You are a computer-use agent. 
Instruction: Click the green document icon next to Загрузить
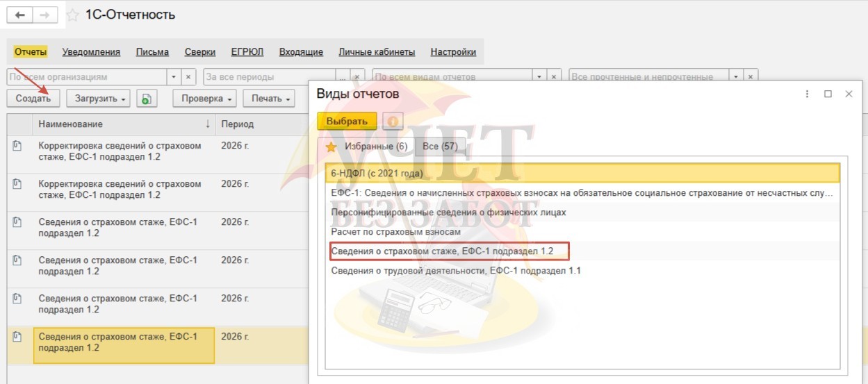tap(146, 99)
